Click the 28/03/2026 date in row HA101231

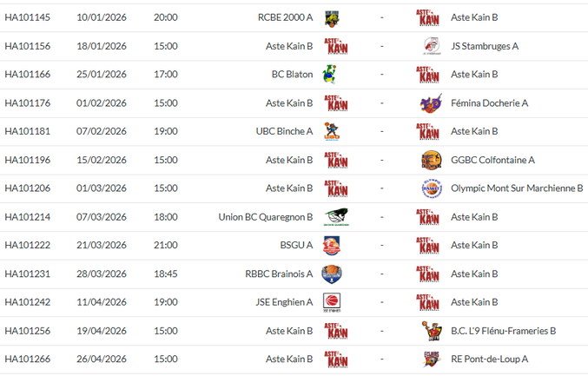[102, 274]
